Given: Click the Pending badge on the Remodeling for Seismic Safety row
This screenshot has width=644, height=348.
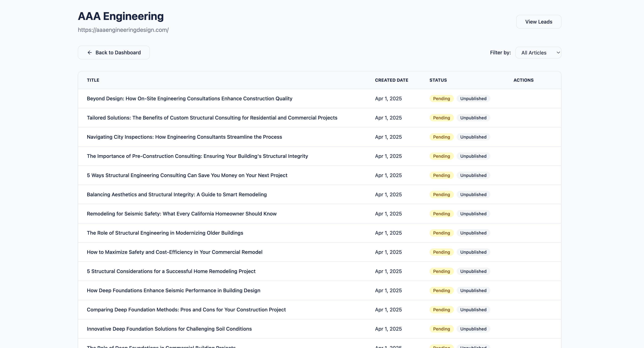Looking at the screenshot, I should click(x=441, y=214).
